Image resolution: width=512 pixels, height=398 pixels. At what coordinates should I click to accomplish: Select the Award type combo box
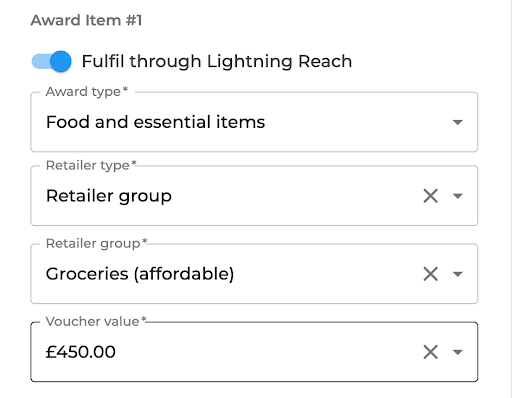pos(254,122)
